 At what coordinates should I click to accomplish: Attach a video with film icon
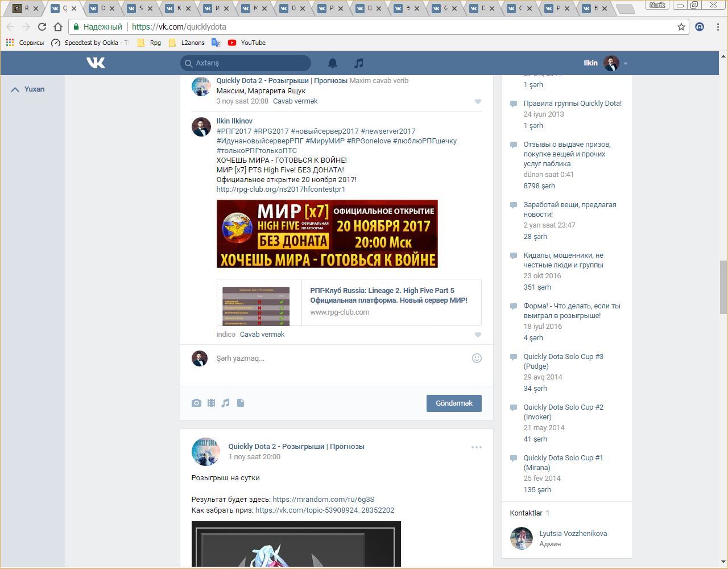point(211,403)
